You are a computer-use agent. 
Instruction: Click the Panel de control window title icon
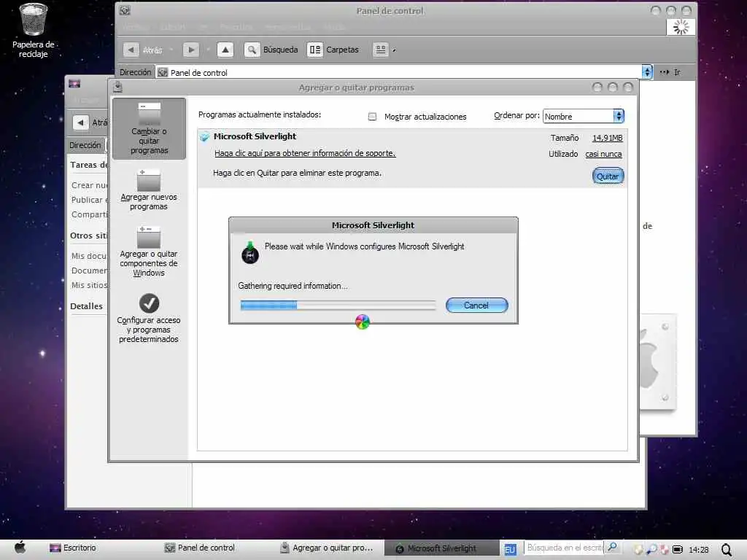[125, 10]
